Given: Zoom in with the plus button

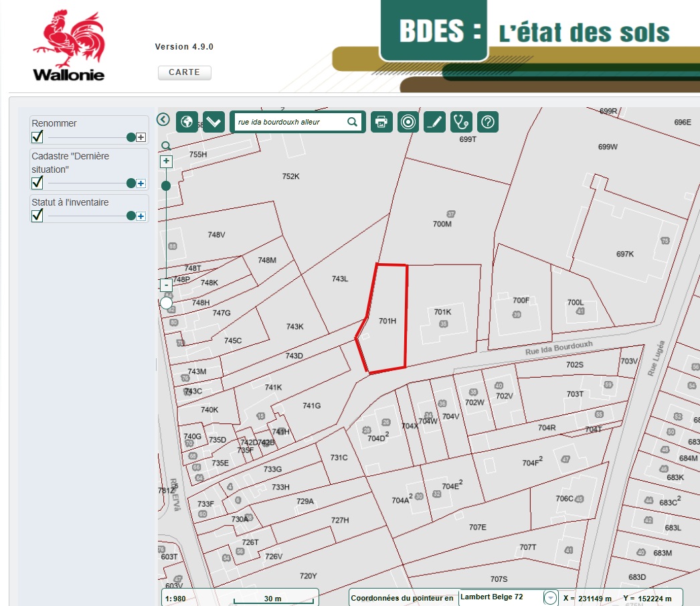Looking at the screenshot, I should pyautogui.click(x=167, y=161).
